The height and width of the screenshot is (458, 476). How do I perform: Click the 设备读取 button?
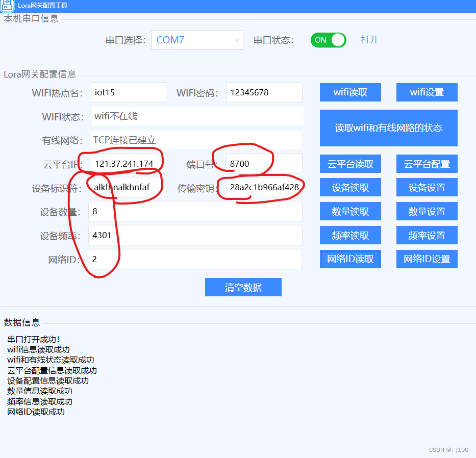pyautogui.click(x=350, y=187)
